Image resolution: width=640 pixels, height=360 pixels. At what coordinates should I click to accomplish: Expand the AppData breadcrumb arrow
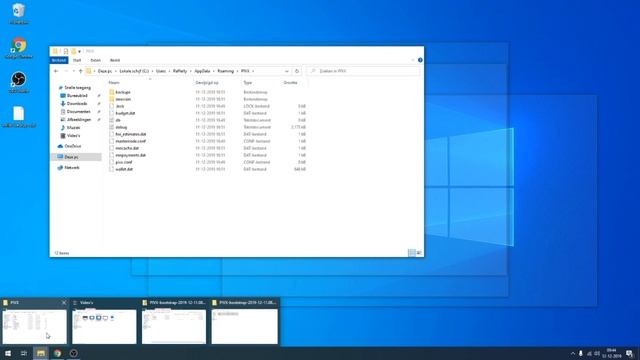tap(213, 71)
